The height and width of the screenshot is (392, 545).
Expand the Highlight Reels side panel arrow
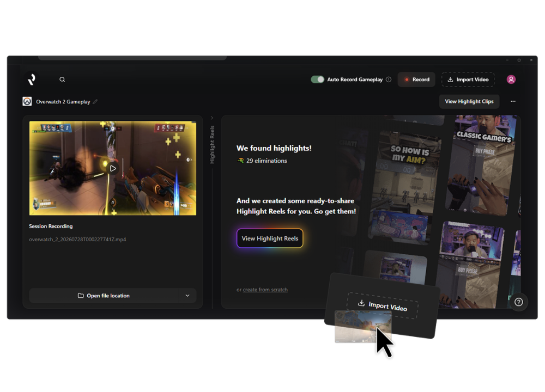(x=212, y=118)
